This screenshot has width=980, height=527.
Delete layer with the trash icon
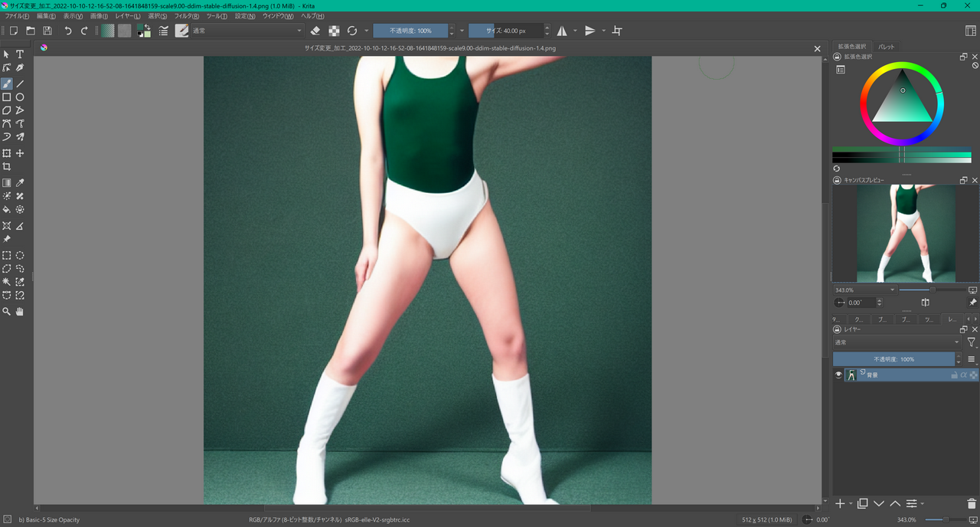pos(972,503)
